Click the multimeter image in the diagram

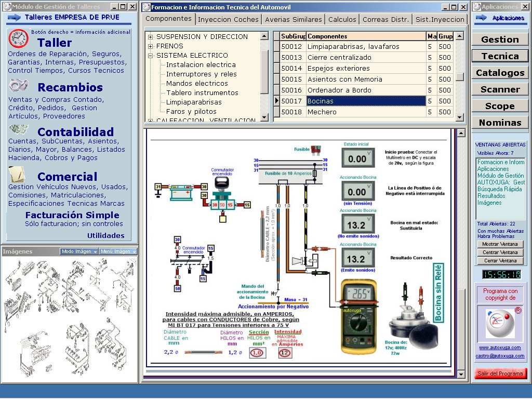(x=359, y=317)
